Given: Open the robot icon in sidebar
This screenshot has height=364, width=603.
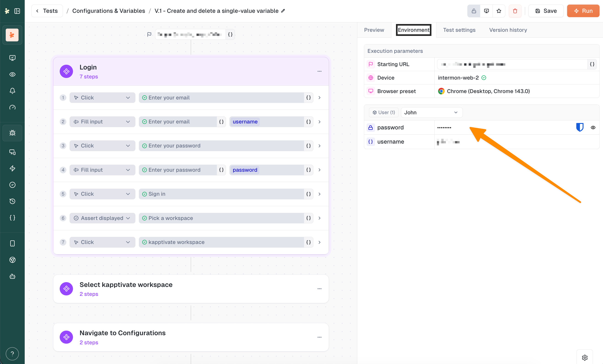Looking at the screenshot, I should [x=12, y=276].
